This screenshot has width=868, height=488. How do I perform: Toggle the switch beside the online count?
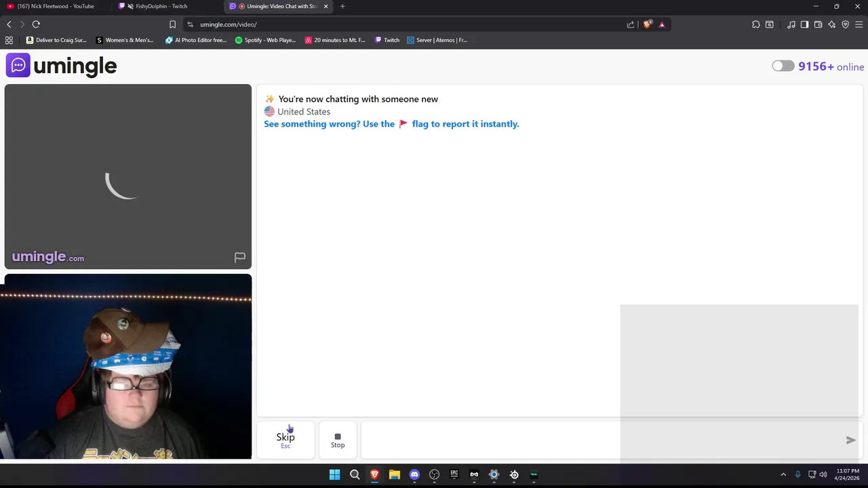783,66
